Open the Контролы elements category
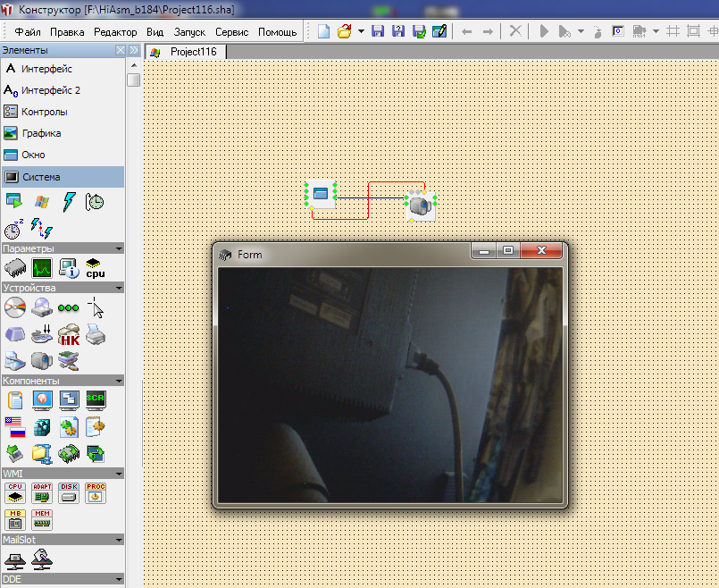Image resolution: width=719 pixels, height=588 pixels. 44,112
